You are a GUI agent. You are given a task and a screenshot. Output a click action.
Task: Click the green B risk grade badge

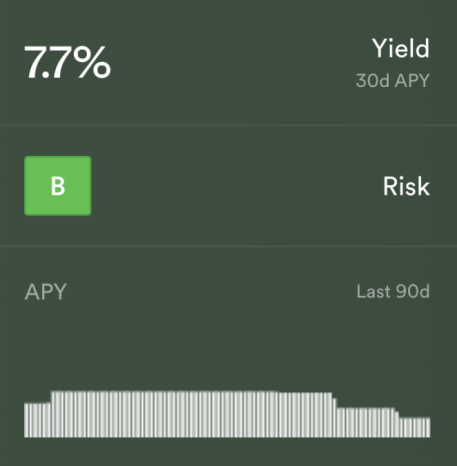coord(58,186)
